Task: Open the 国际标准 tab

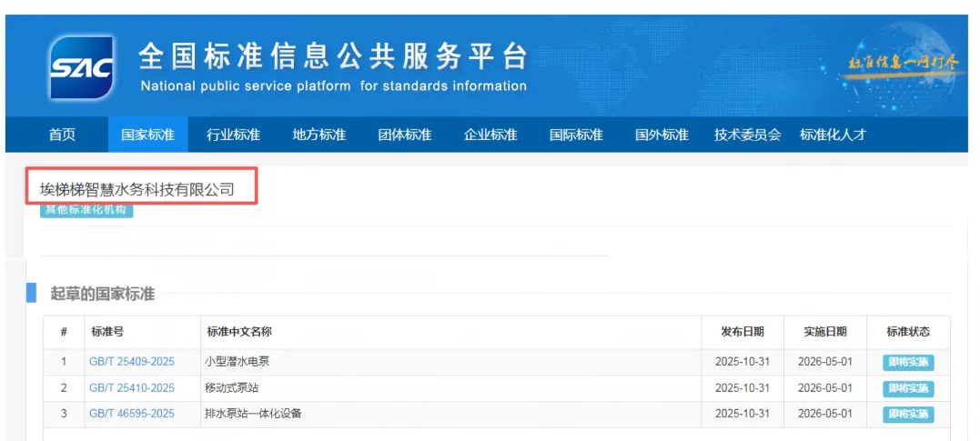Action: click(576, 135)
